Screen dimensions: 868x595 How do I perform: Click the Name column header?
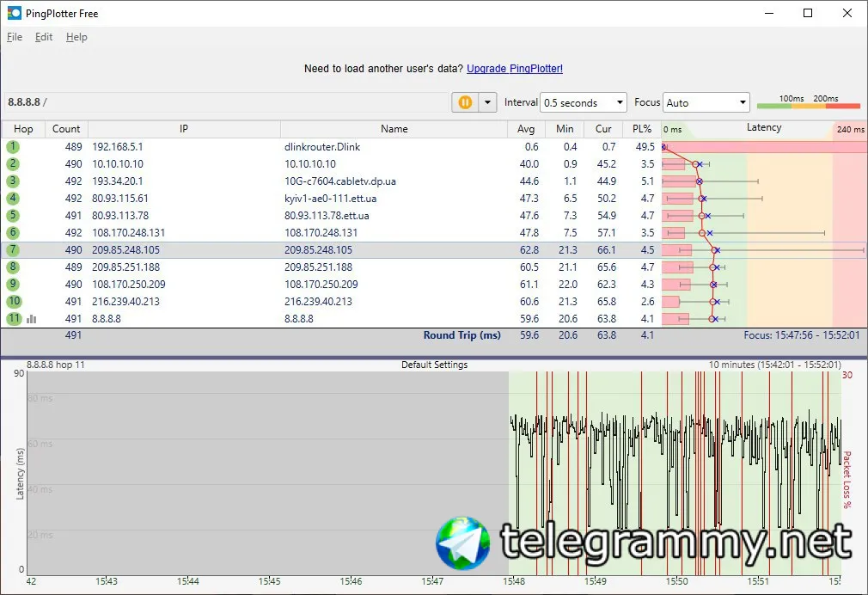(394, 128)
